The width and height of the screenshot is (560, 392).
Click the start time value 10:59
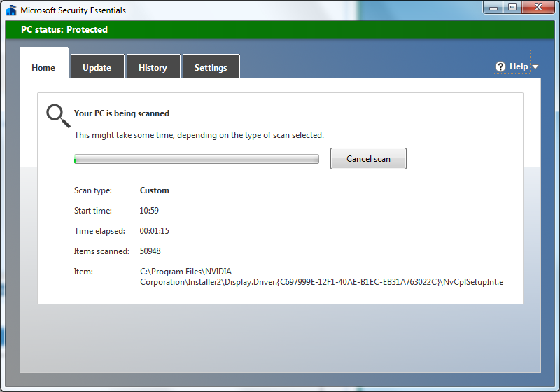(x=149, y=211)
